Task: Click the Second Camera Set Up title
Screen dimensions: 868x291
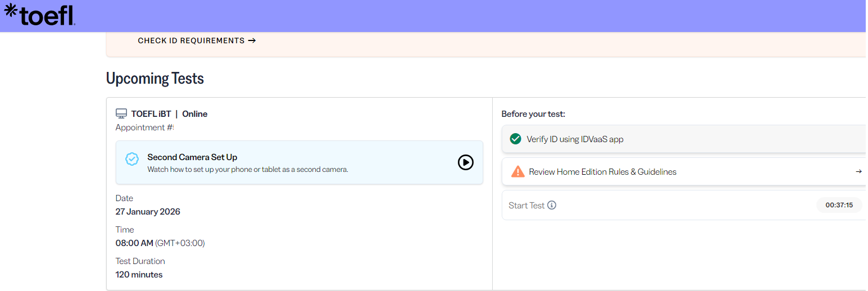Action: (x=192, y=157)
